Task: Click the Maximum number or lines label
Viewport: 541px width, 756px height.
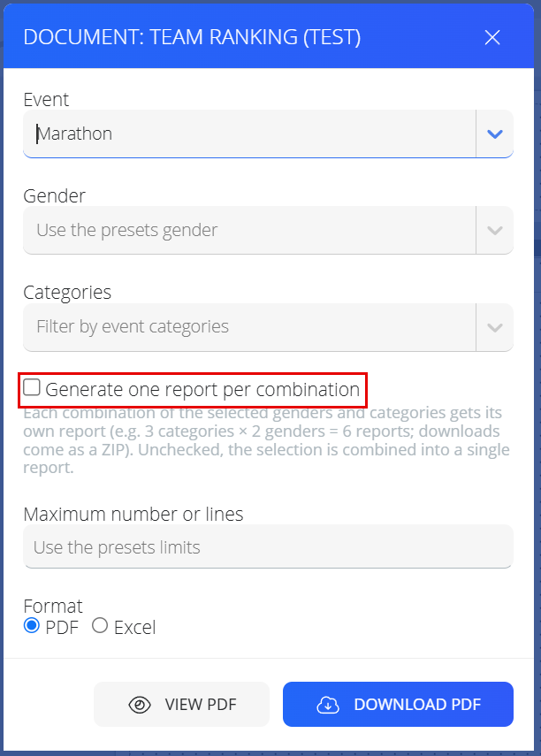Action: pyautogui.click(x=133, y=514)
